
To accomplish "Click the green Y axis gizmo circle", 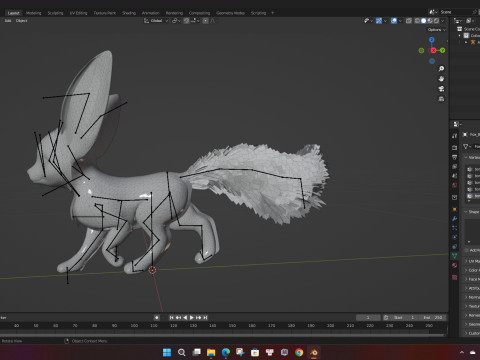I will (x=442, y=50).
